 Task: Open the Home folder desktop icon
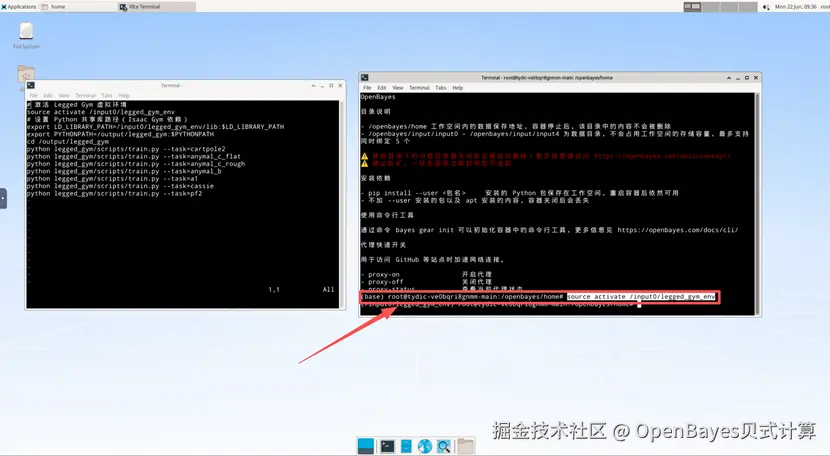25,73
